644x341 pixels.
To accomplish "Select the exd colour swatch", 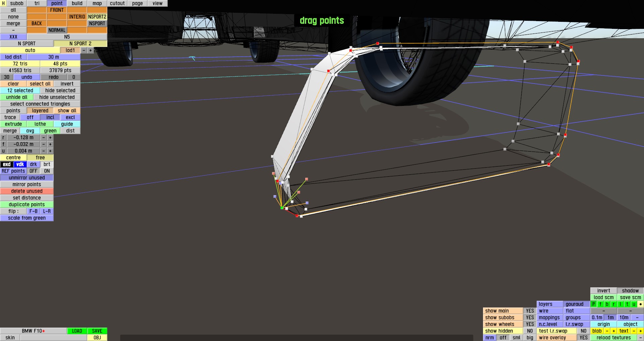I will (x=7, y=164).
